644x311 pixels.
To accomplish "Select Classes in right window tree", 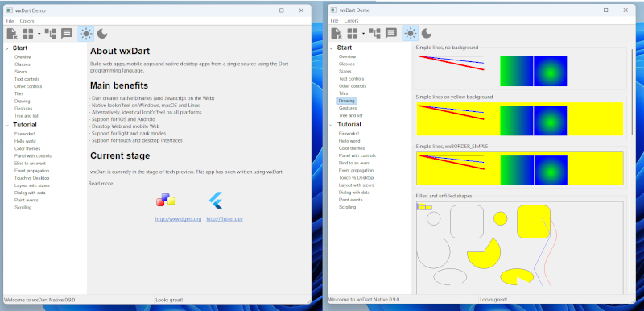I will (347, 64).
